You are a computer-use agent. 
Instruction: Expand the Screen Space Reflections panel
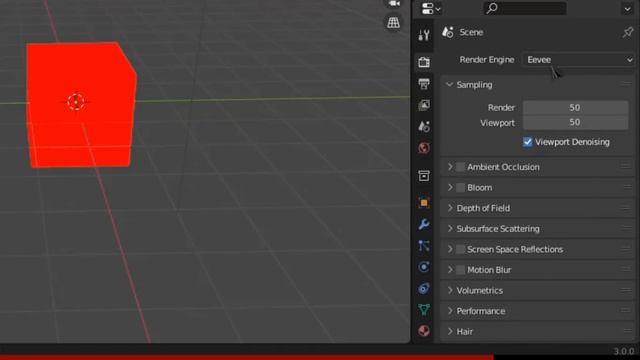tap(450, 249)
